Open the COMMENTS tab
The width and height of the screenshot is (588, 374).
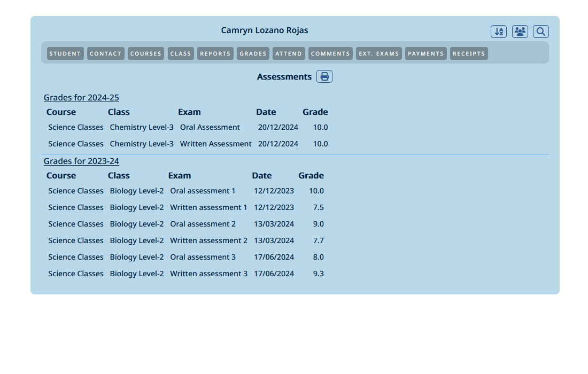pos(330,53)
